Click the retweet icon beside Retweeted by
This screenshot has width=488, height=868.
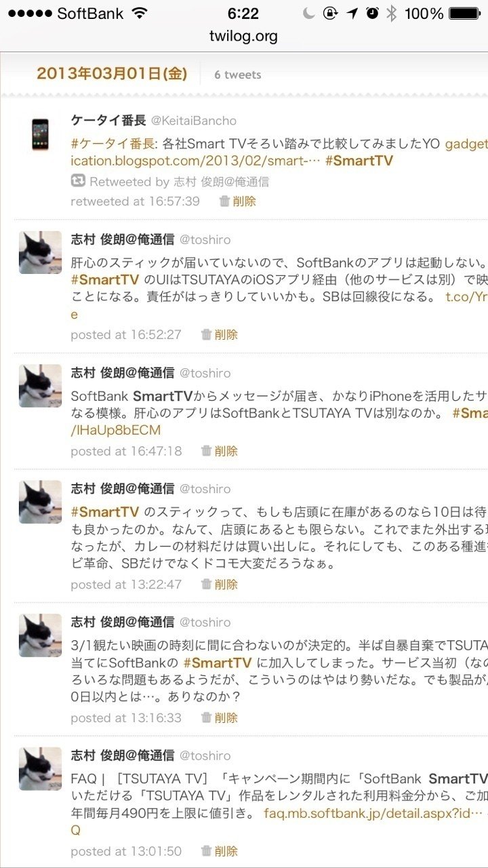(78, 181)
